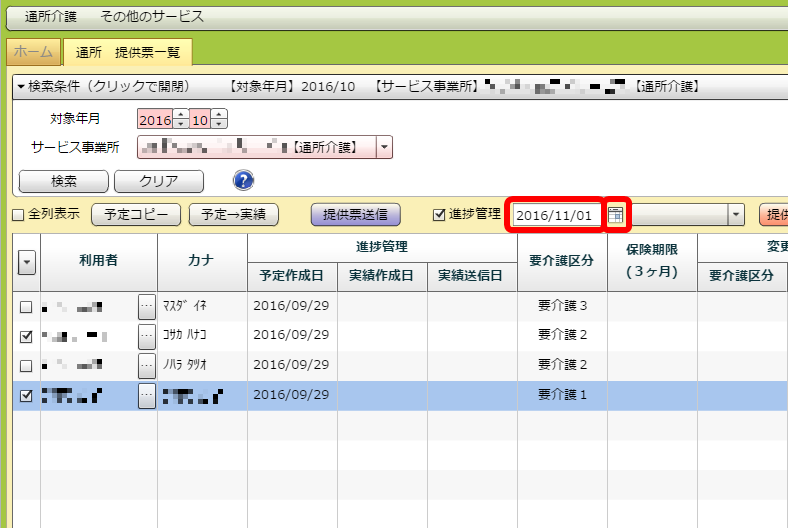Viewport: 788px width, 528px height.
Task: Click the ellipsis button beside マスダ イネ
Action: [146, 307]
